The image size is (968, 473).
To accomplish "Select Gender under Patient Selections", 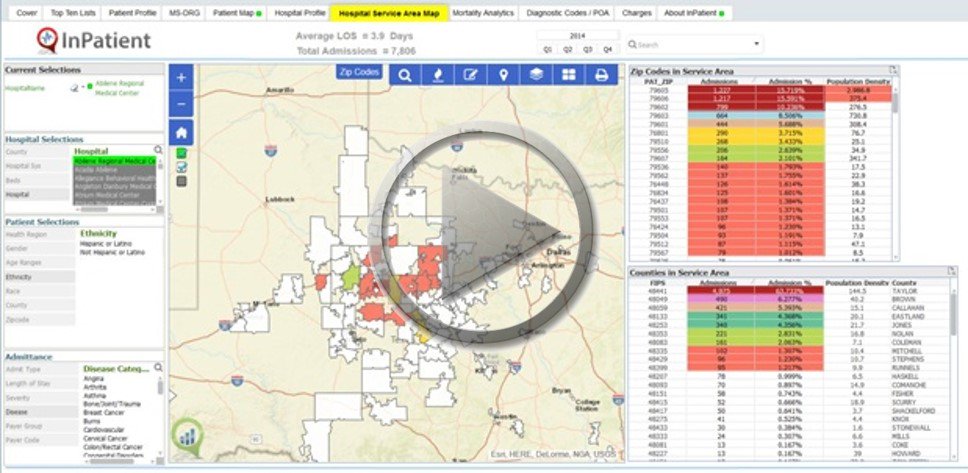I will (x=40, y=248).
